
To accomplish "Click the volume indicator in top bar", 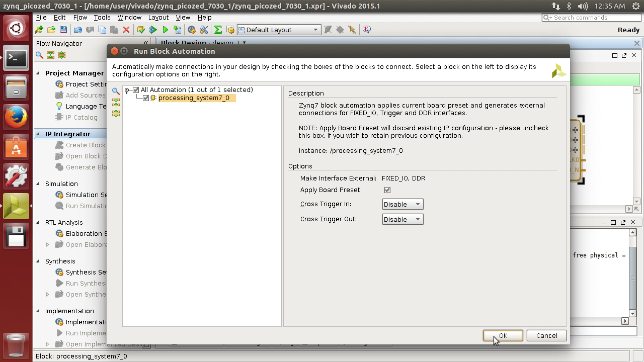I will (583, 6).
